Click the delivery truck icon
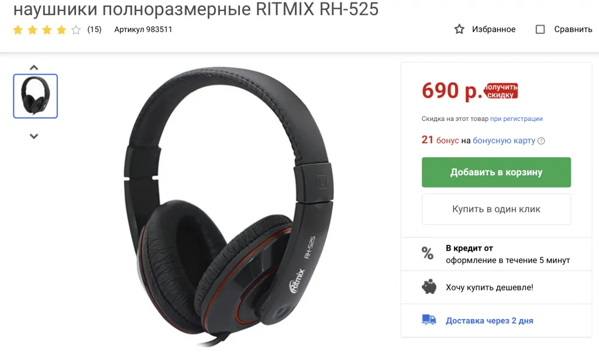This screenshot has width=599, height=364. (429, 320)
